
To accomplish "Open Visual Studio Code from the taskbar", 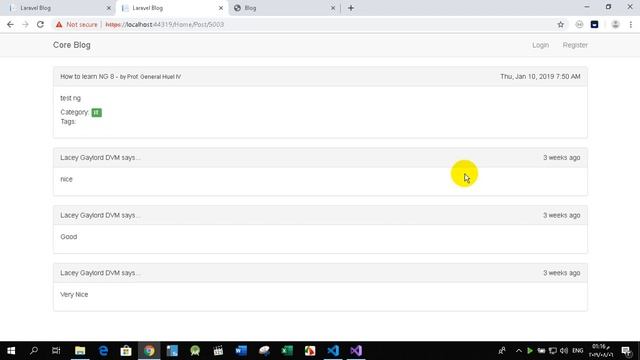I will pos(333,351).
